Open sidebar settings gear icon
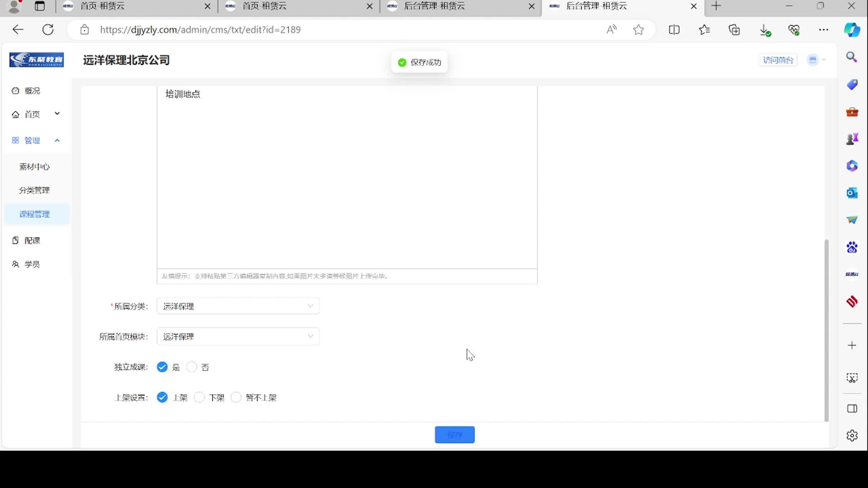The width and height of the screenshot is (868, 488). click(852, 436)
